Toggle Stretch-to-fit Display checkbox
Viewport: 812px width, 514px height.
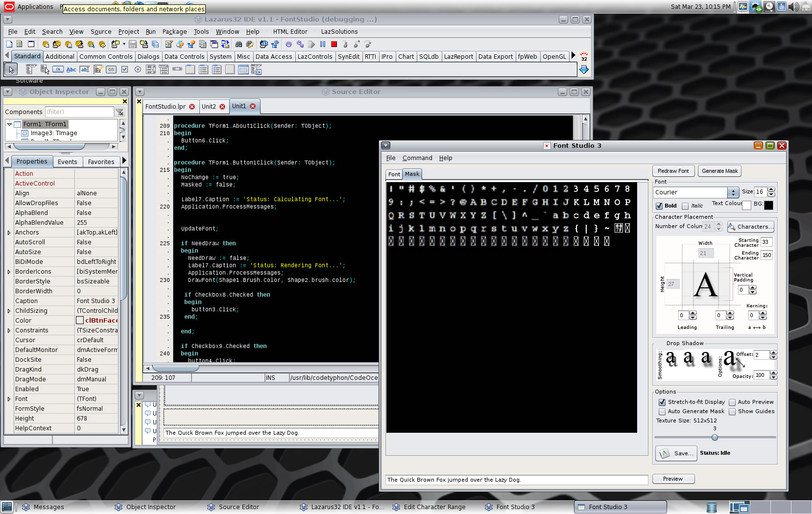662,402
